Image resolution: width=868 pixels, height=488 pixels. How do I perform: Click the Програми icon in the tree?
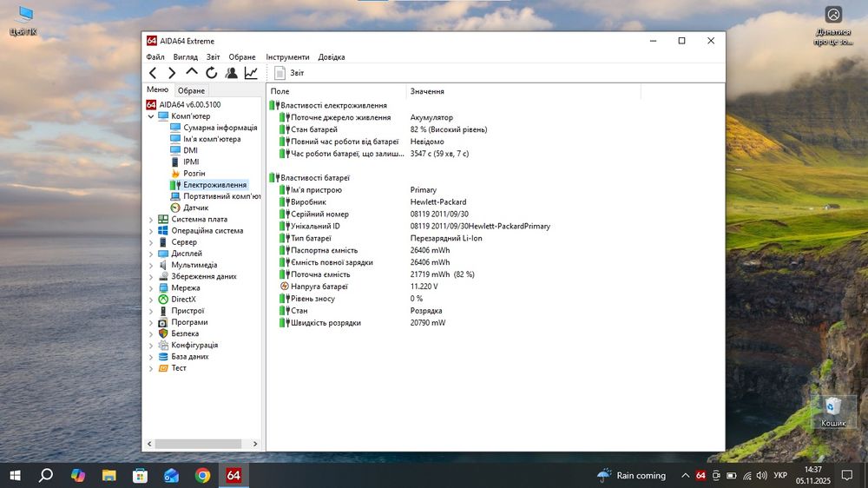163,322
